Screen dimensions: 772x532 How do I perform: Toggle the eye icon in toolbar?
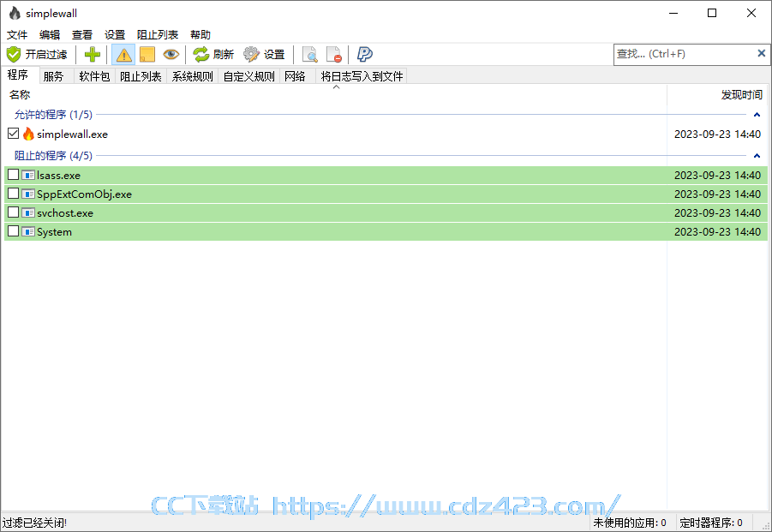coord(171,54)
